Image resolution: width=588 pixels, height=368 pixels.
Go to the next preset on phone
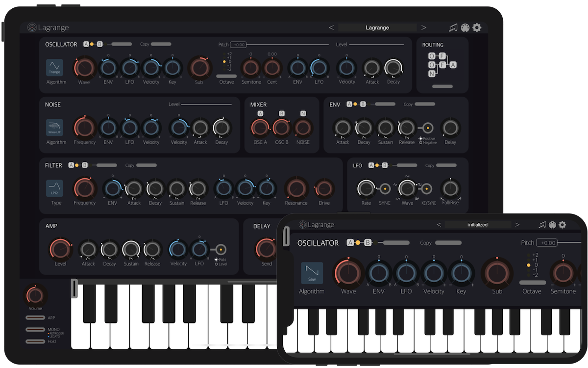pos(517,225)
